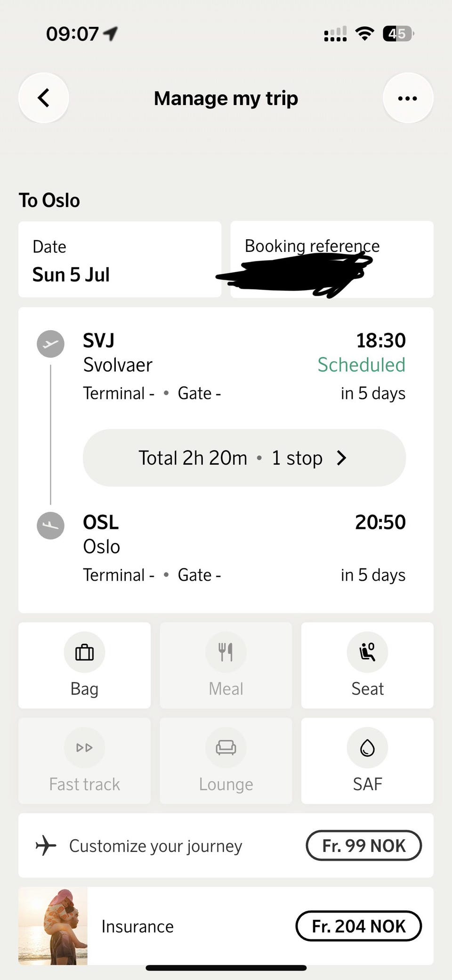Open the Fr. 99 NOK price button
The image size is (452, 980).
[363, 846]
